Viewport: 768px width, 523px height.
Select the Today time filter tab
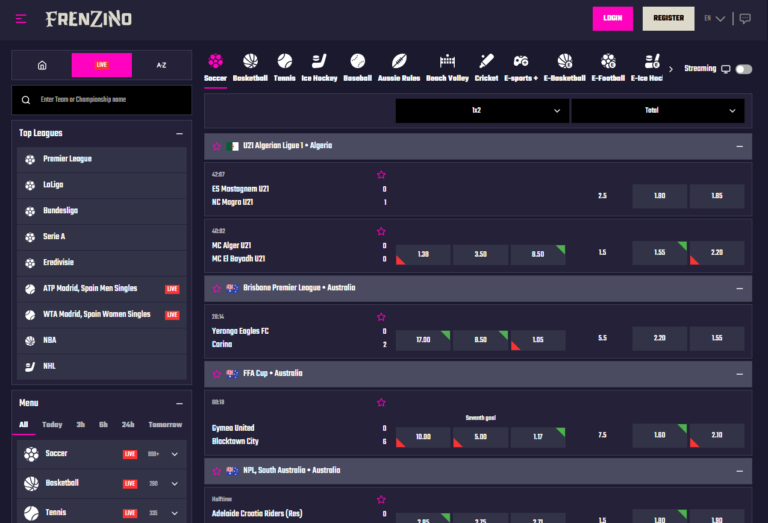[52, 425]
